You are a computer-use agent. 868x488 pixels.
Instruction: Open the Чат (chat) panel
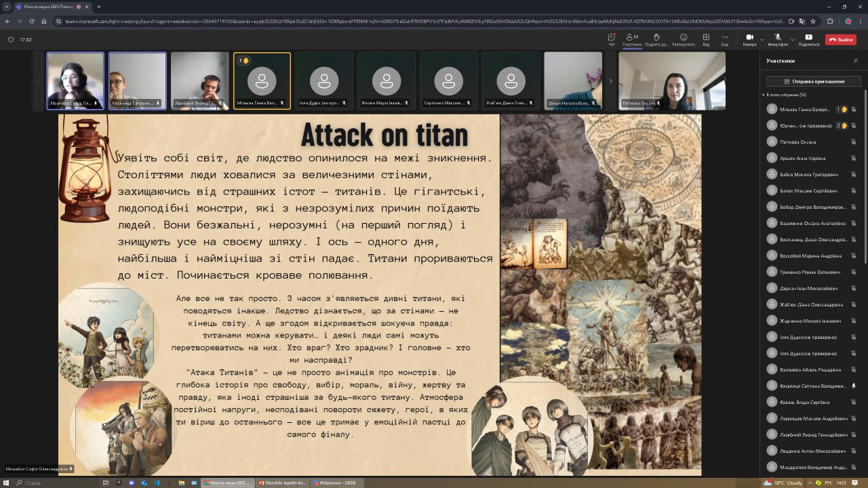pyautogui.click(x=611, y=39)
